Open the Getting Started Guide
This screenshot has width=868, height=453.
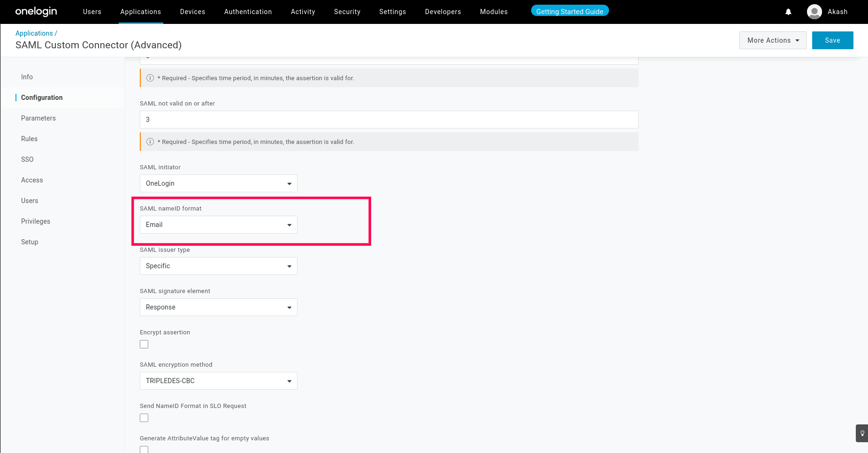[x=570, y=10]
